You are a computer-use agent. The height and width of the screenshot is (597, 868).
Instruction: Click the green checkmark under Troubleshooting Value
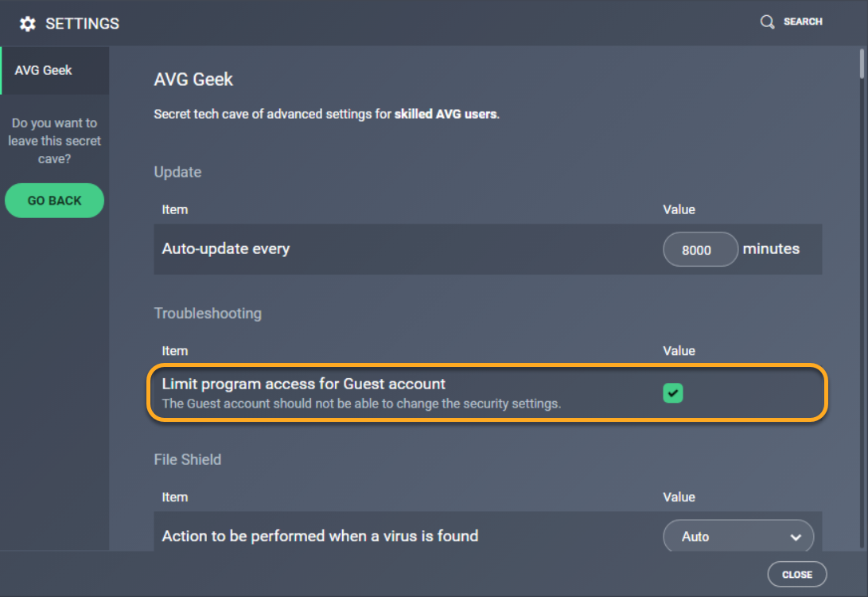[673, 392]
